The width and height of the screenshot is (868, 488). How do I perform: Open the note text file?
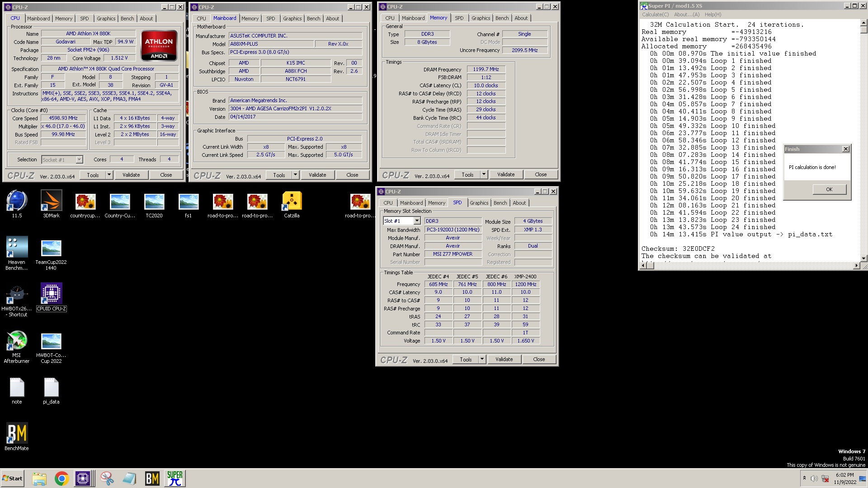[17, 391]
